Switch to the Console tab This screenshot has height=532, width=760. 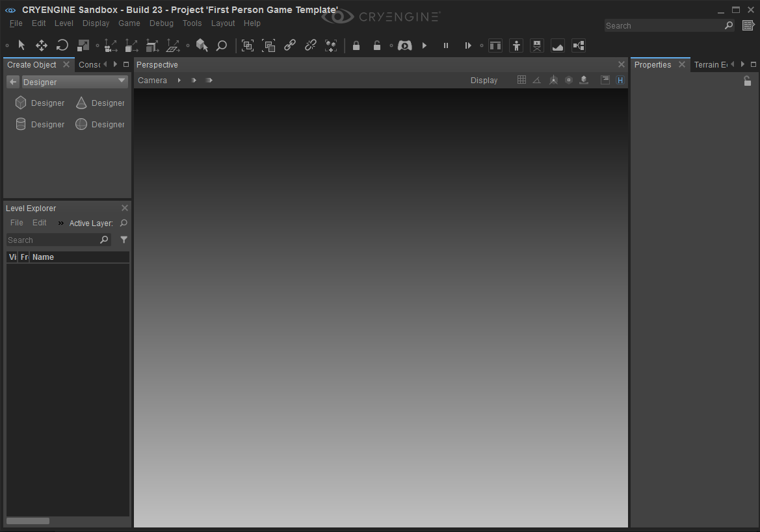[89, 65]
